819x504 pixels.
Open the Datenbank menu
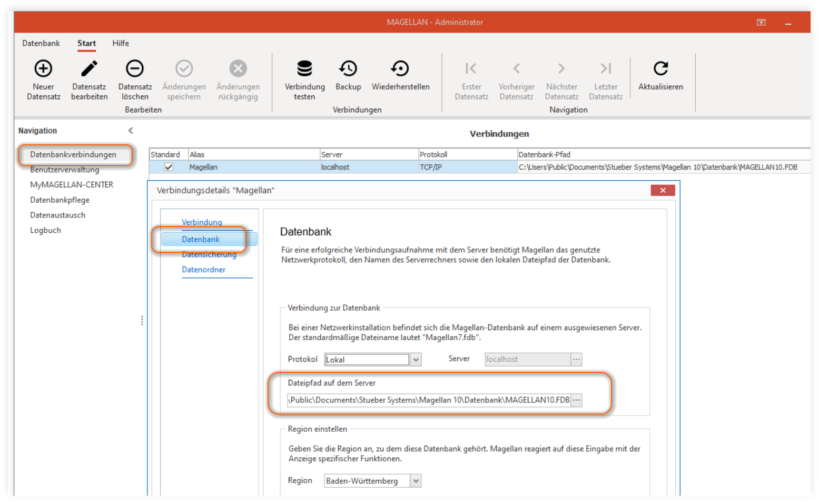click(x=41, y=43)
